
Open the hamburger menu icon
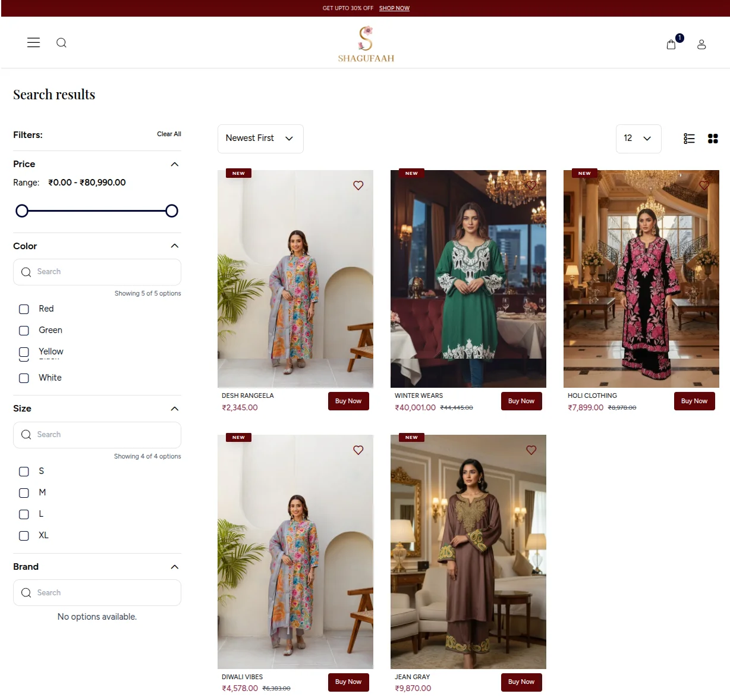[x=33, y=43]
